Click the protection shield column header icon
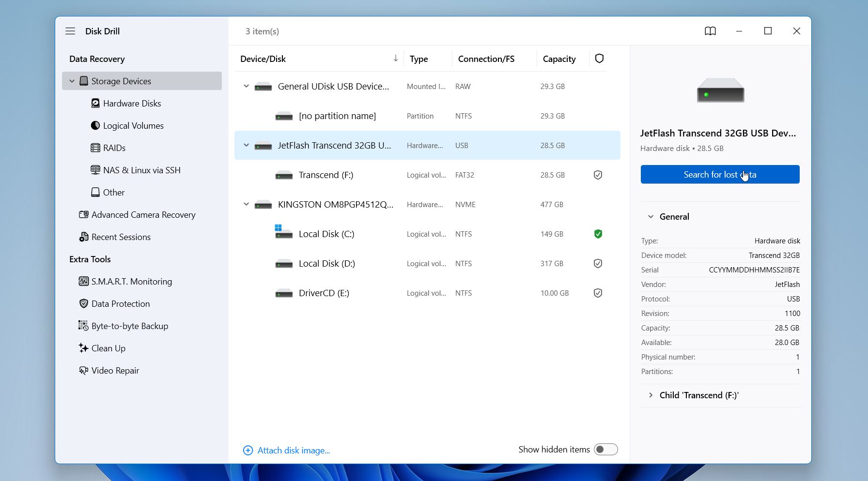 click(599, 59)
